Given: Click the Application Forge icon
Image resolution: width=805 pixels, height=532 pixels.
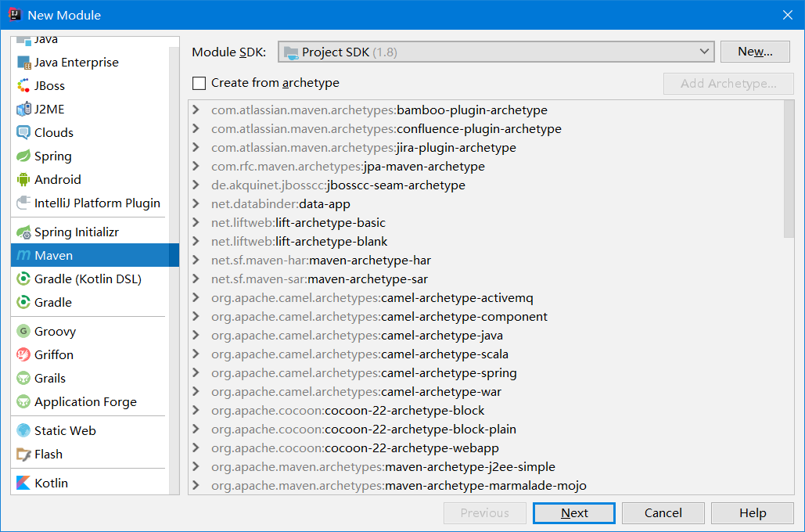Looking at the screenshot, I should pyautogui.click(x=23, y=401).
